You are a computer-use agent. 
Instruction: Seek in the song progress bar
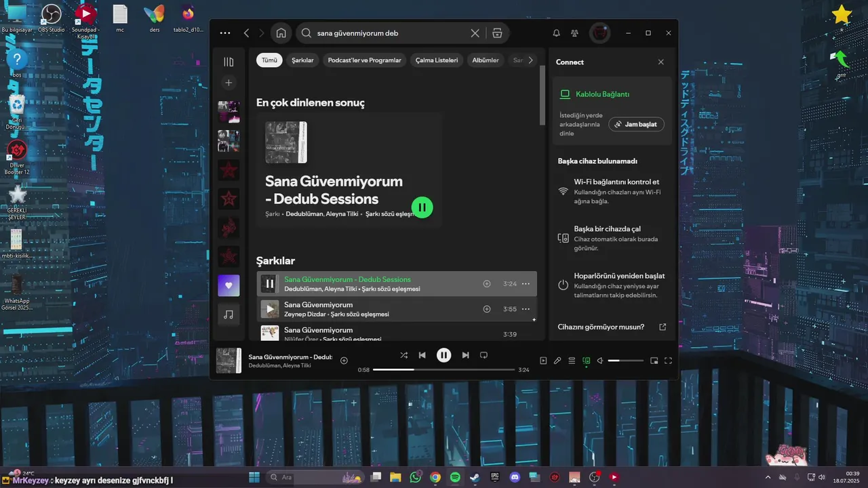coord(443,370)
